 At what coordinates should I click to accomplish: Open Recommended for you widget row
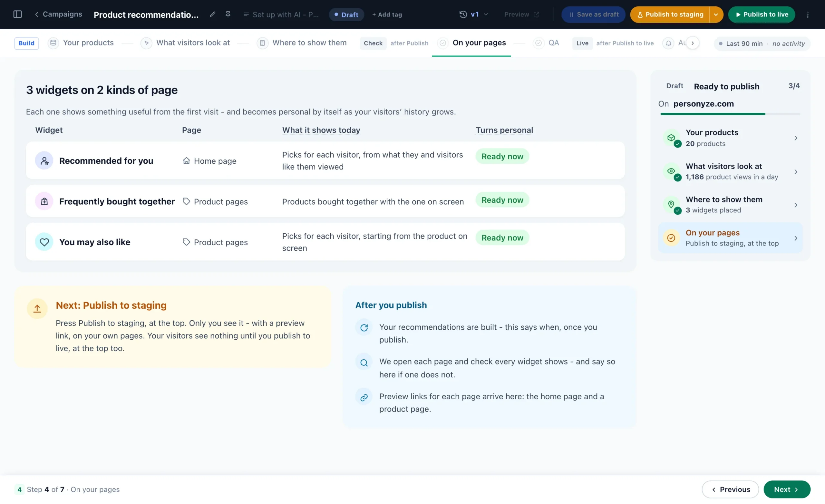click(x=325, y=160)
